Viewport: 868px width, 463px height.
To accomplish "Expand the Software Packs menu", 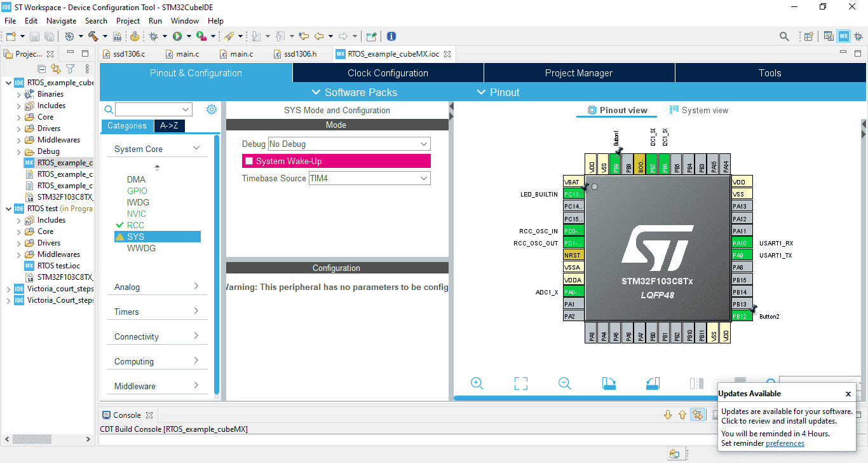I will [355, 92].
